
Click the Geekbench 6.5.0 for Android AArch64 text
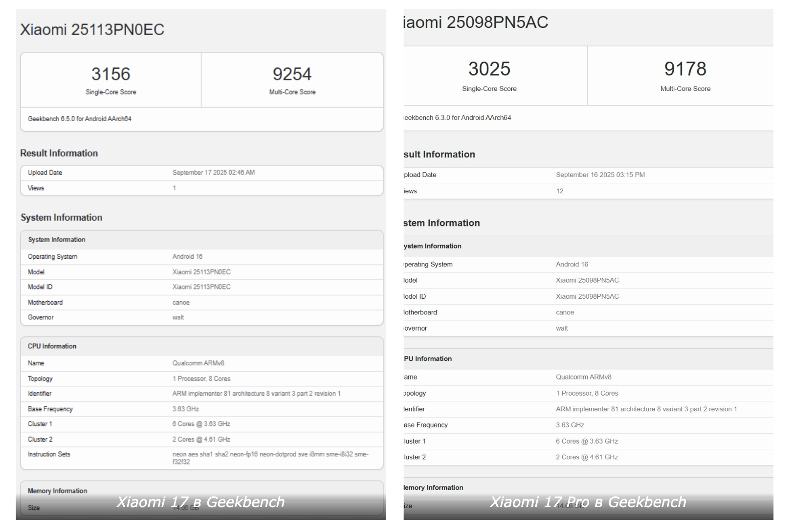click(80, 119)
